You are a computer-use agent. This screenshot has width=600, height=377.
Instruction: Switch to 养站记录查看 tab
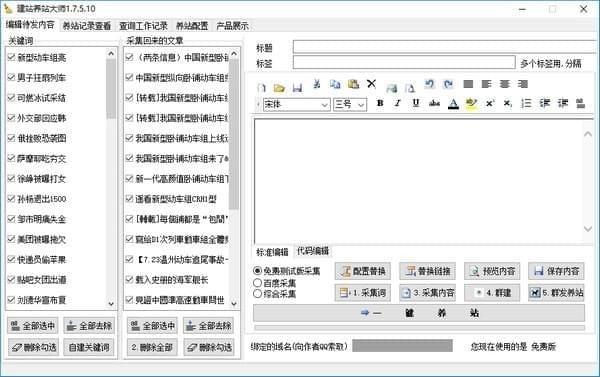(87, 26)
